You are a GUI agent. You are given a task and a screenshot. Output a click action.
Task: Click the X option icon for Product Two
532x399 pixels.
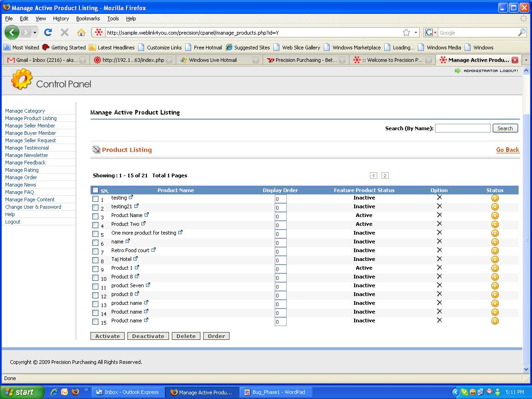click(x=439, y=224)
